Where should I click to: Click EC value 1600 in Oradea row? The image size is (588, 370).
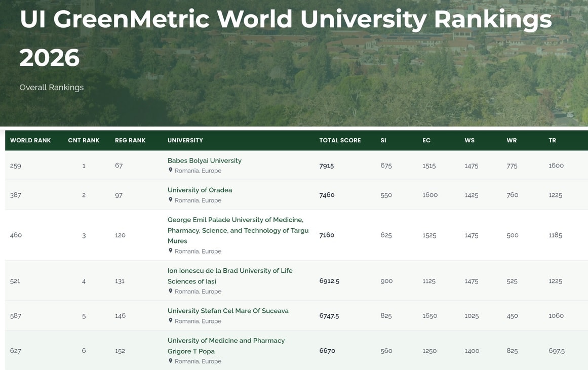click(x=430, y=195)
